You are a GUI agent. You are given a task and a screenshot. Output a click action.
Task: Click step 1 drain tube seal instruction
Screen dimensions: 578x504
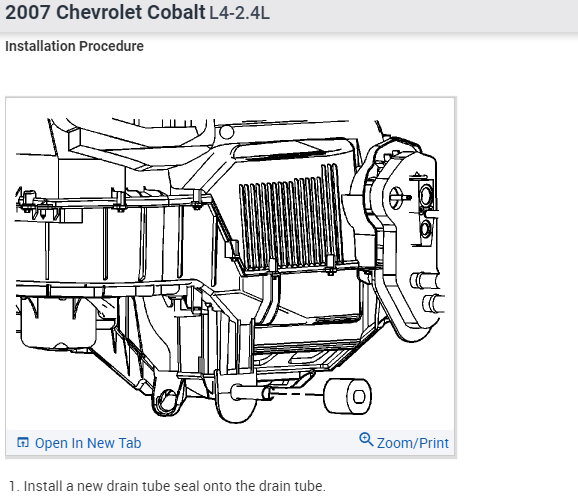click(x=168, y=486)
